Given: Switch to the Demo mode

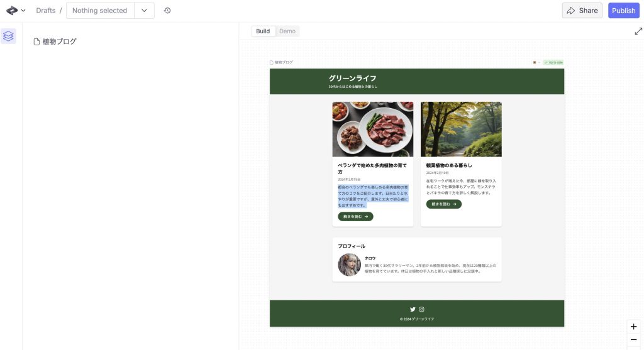Looking at the screenshot, I should 287,31.
